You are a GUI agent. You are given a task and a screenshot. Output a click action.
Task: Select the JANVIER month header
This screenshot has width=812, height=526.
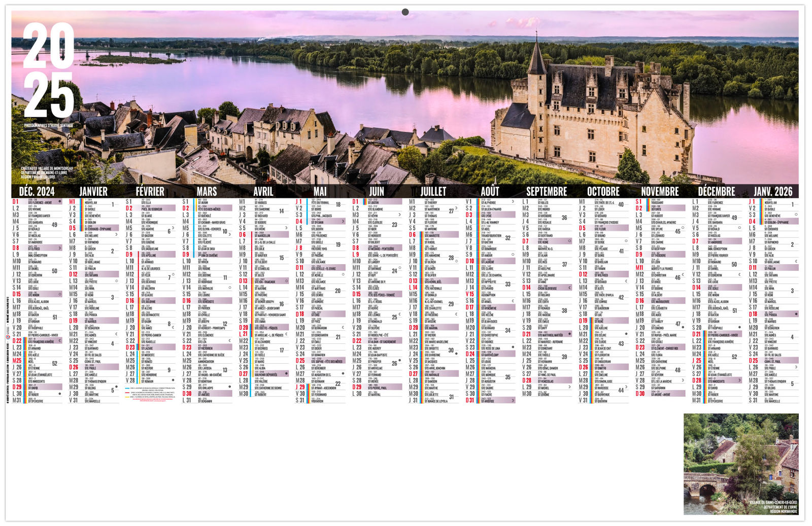[x=93, y=191]
